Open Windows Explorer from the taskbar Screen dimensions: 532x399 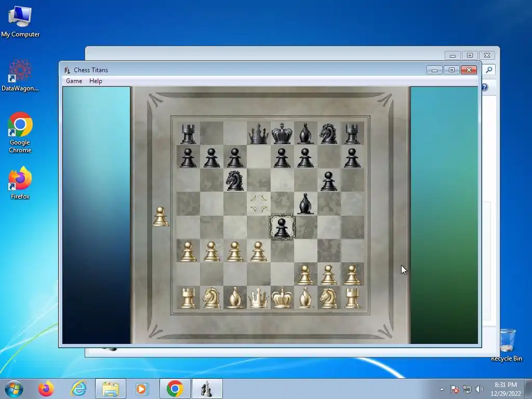pyautogui.click(x=111, y=389)
